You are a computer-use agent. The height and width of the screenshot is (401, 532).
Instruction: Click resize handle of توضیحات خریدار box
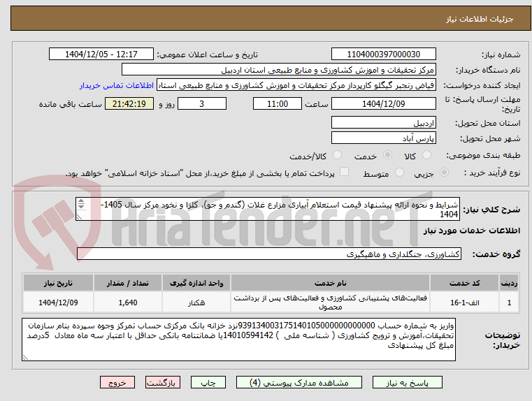pos(25,357)
